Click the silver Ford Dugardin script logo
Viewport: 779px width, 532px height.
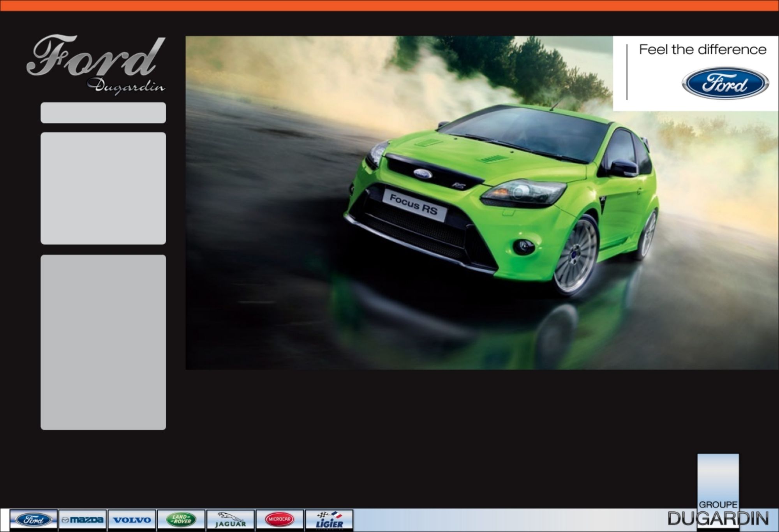(95, 58)
